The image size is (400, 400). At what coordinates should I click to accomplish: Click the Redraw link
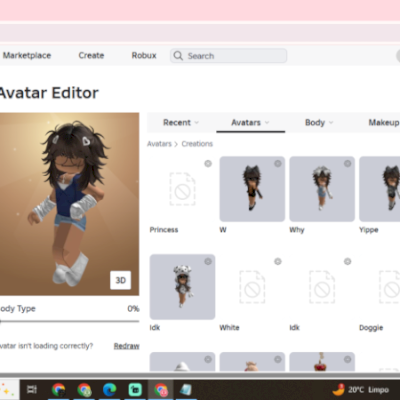[x=126, y=346]
